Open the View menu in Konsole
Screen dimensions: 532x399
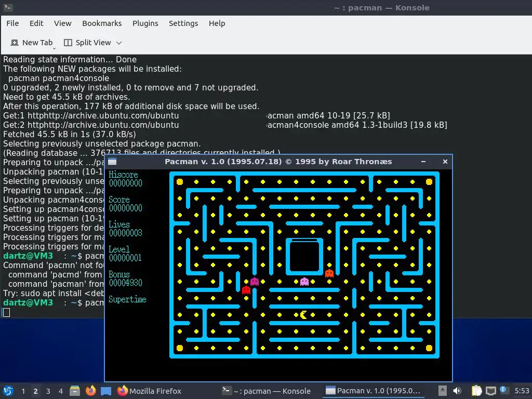coord(62,23)
